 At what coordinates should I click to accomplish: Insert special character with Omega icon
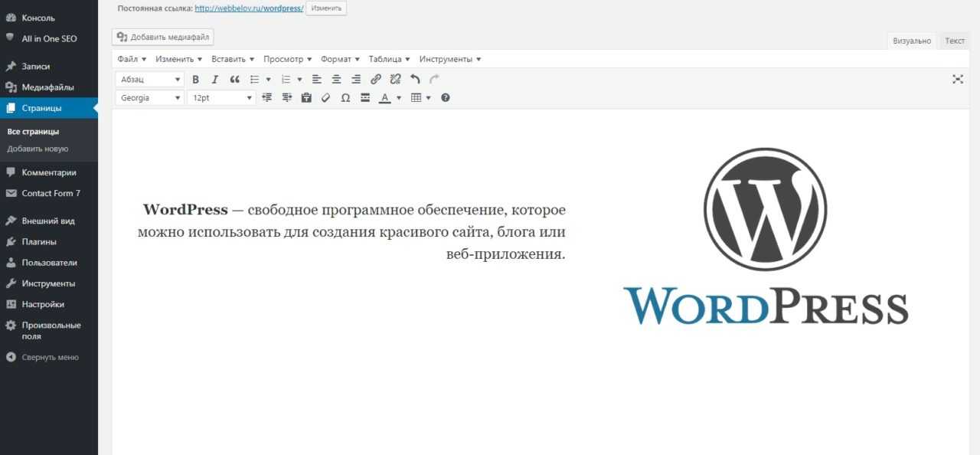[345, 97]
